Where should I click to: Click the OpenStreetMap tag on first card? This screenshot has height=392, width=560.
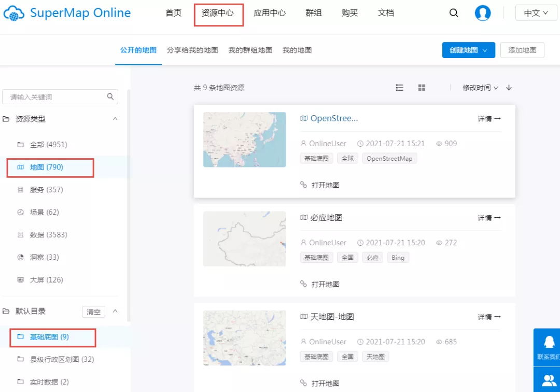389,159
